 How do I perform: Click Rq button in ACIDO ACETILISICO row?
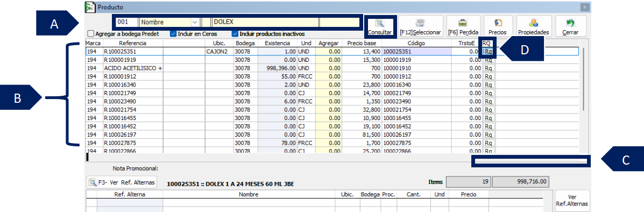[489, 68]
